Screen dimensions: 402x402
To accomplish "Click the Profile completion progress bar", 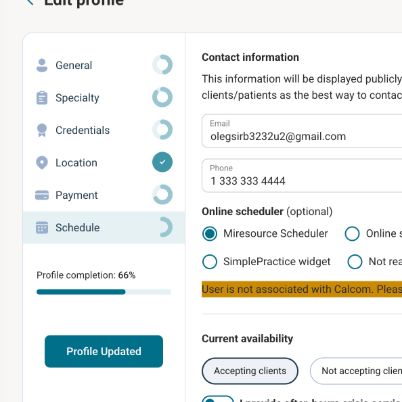I will pos(104,292).
